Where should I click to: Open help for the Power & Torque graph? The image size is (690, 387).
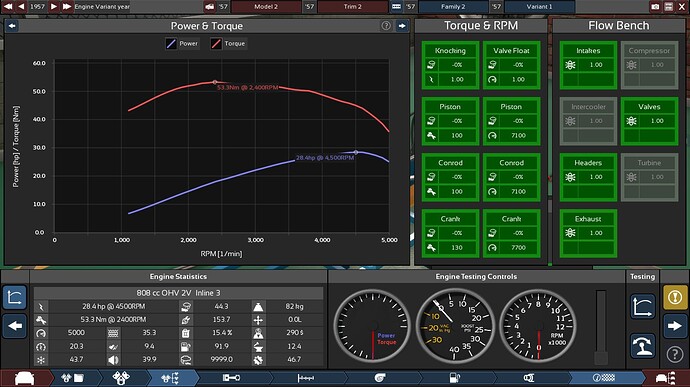tap(386, 26)
